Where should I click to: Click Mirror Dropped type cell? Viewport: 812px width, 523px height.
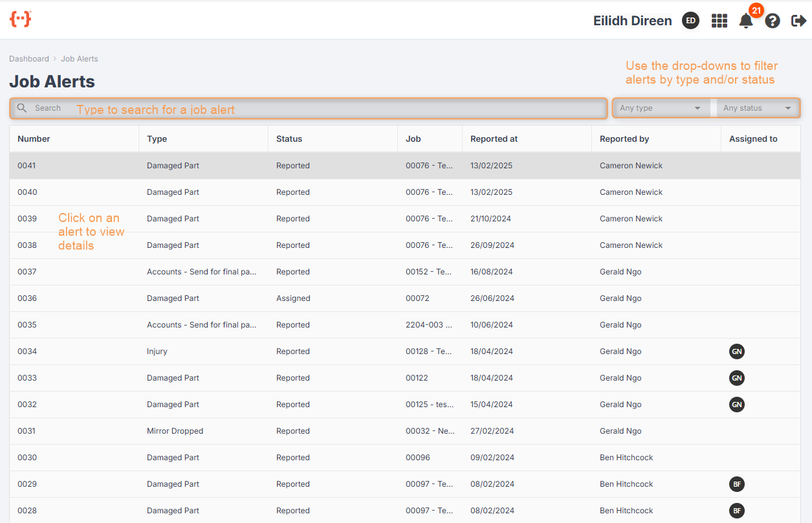coord(175,431)
